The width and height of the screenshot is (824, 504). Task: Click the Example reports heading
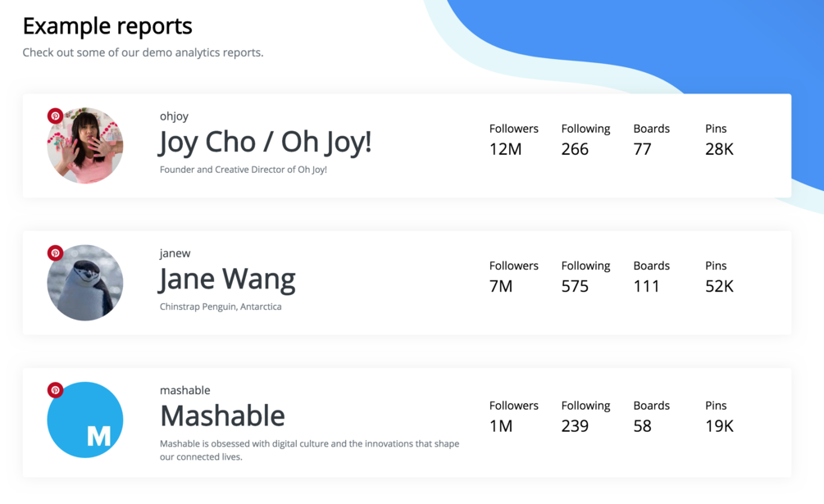[x=107, y=26]
